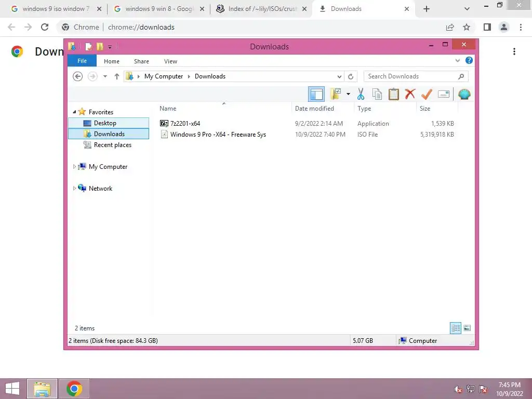Expand the My Computer tree node

pyautogui.click(x=74, y=167)
